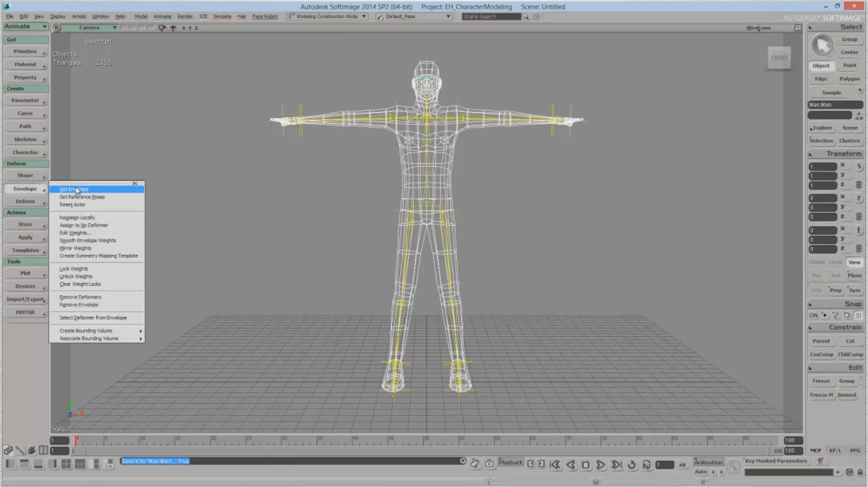Click the go to first frame icon
The image size is (868, 487).
(555, 465)
